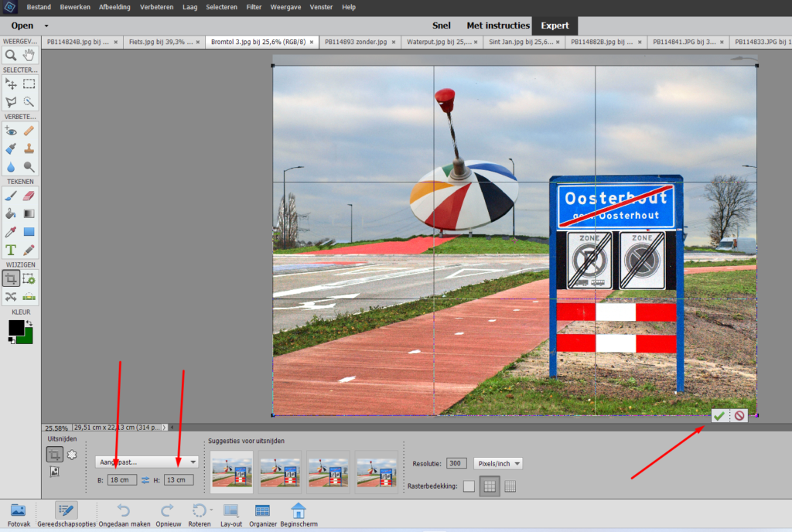This screenshot has width=792, height=532.
Task: Cancel the crop with red icon
Action: click(x=739, y=416)
